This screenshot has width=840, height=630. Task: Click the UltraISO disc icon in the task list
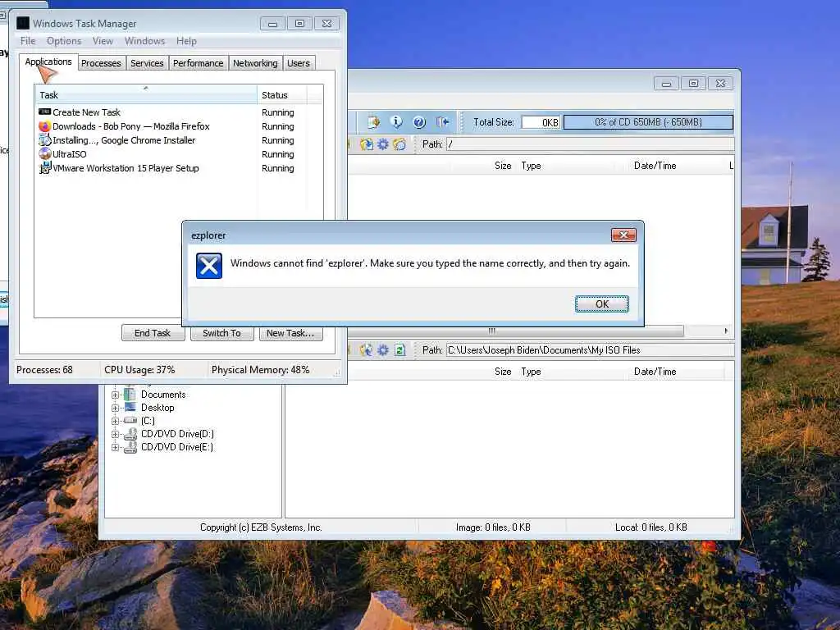[x=44, y=153]
